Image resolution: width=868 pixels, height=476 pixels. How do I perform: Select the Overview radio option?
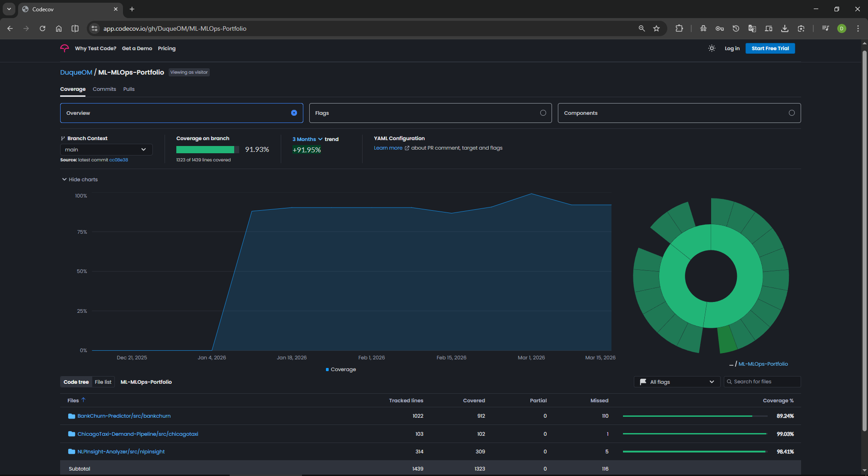point(294,113)
